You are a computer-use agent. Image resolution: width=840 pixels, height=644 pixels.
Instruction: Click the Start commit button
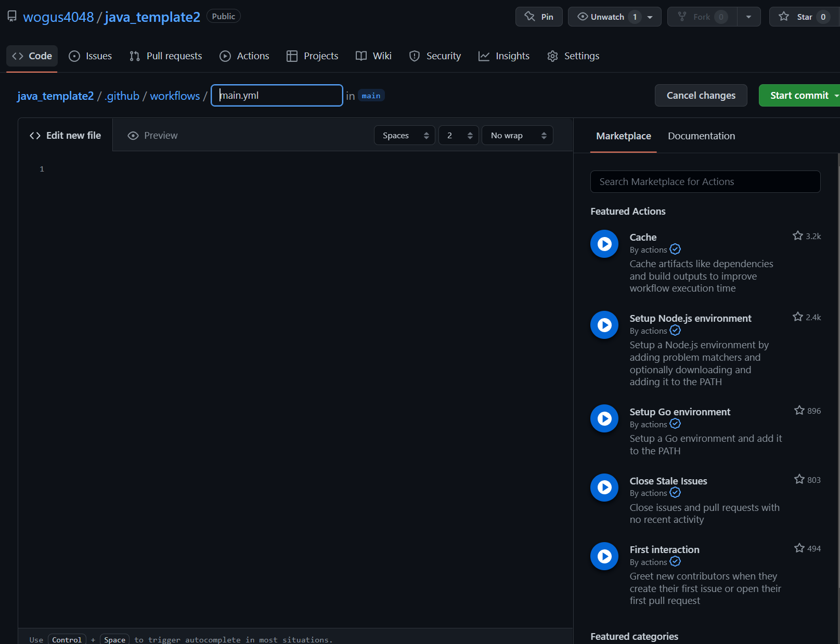pyautogui.click(x=799, y=95)
